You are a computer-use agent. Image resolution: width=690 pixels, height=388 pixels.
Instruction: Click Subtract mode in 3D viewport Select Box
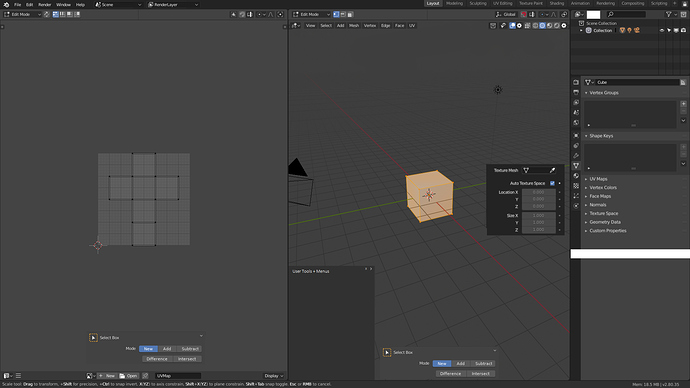click(484, 364)
